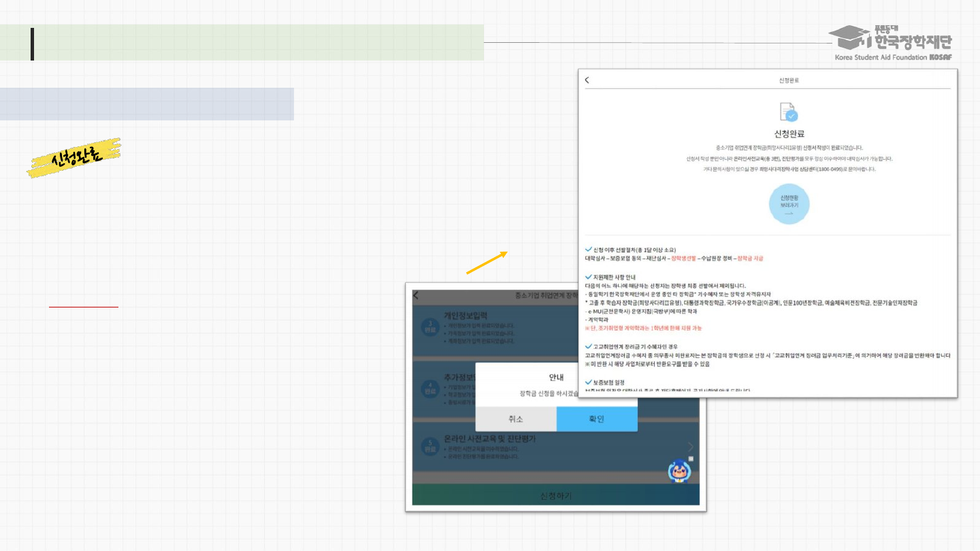This screenshot has width=980, height=551.
Task: Open the 개인정보입력 step section
Action: (476, 316)
